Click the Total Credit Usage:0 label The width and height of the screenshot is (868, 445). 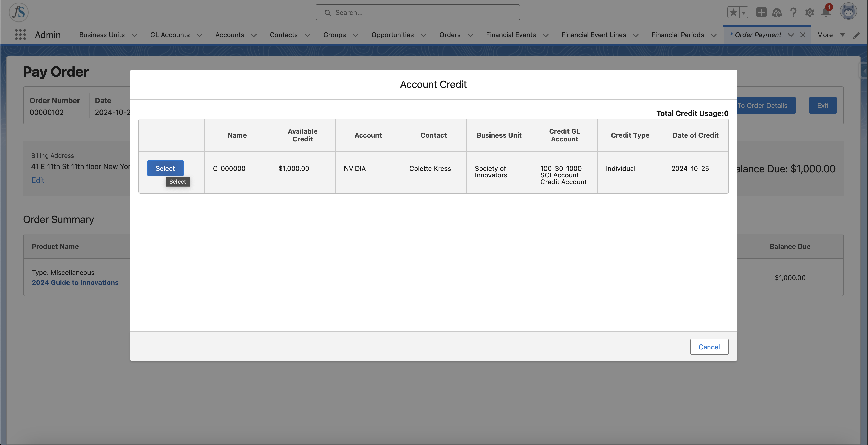(x=692, y=113)
